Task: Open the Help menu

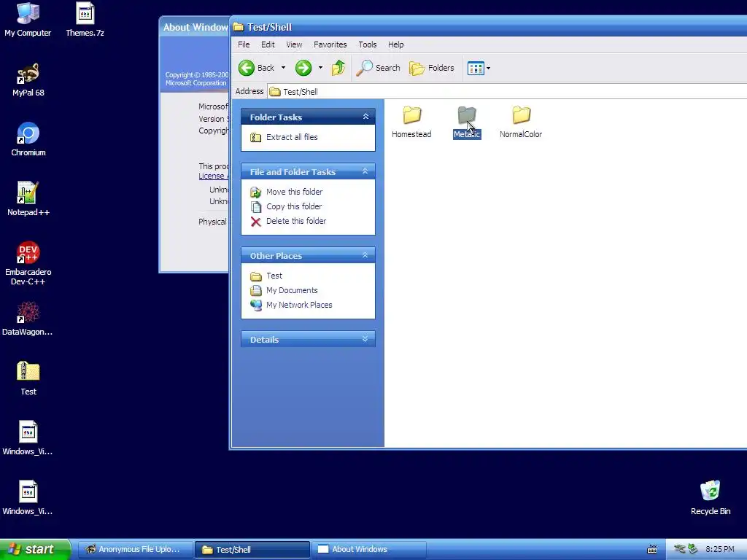Action: 395,44
